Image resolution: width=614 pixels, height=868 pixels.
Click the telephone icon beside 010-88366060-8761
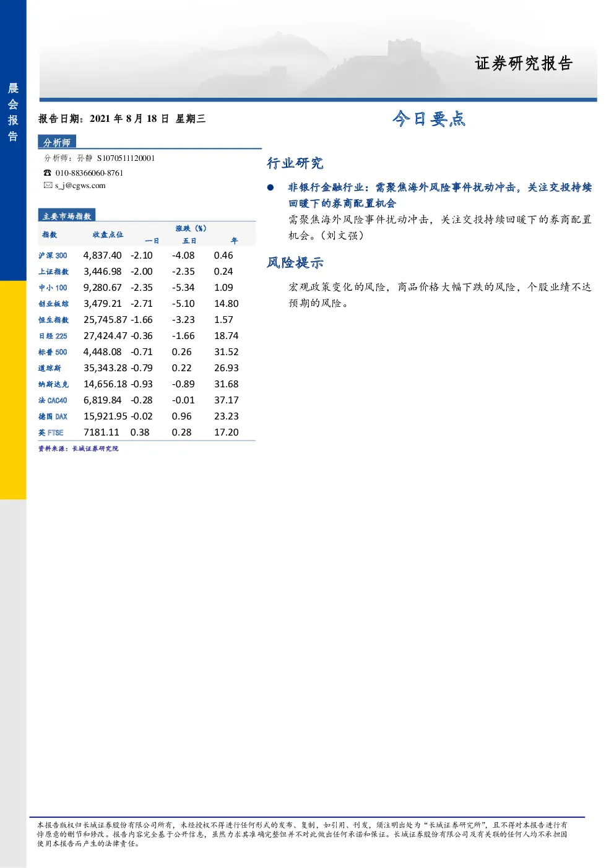[x=48, y=173]
